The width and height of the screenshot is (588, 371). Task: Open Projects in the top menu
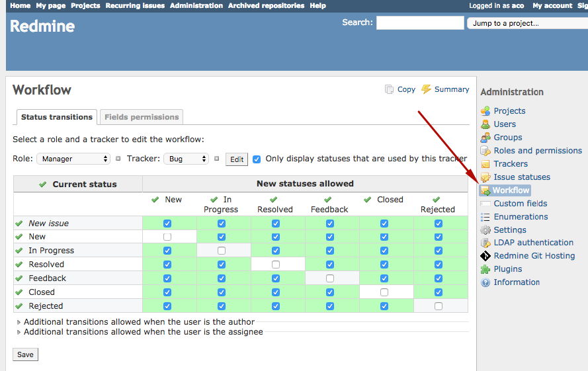[85, 6]
